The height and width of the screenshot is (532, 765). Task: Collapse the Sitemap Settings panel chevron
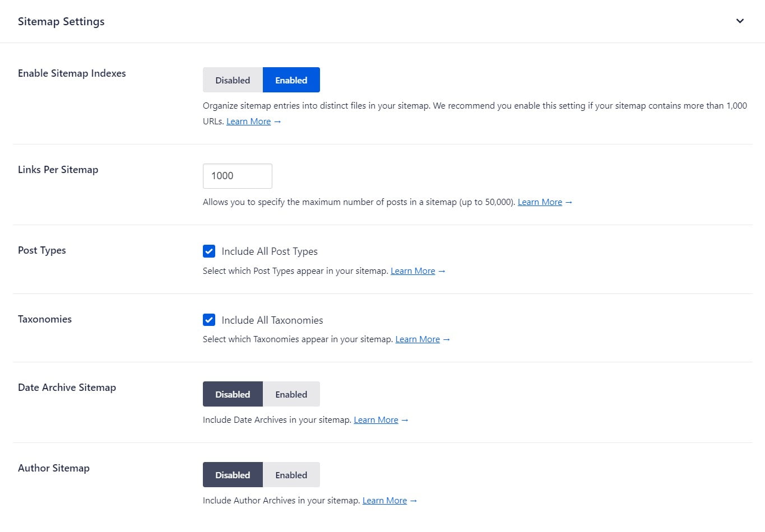(740, 21)
